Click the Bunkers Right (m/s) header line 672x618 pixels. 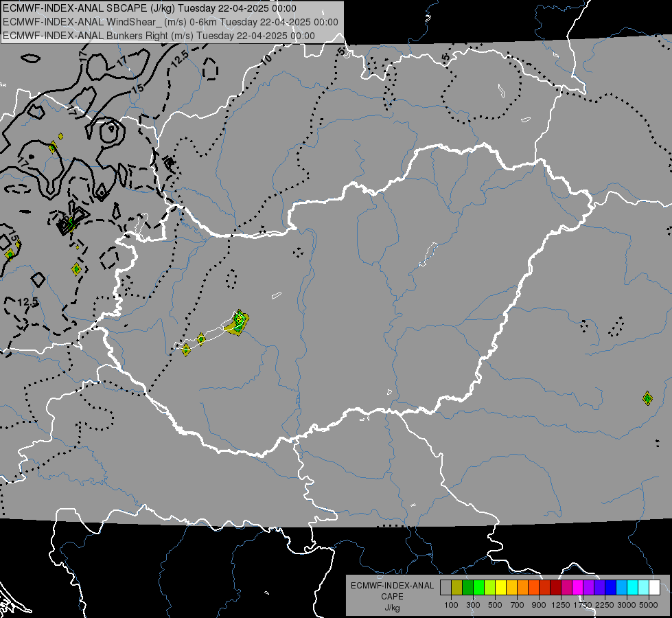click(159, 36)
